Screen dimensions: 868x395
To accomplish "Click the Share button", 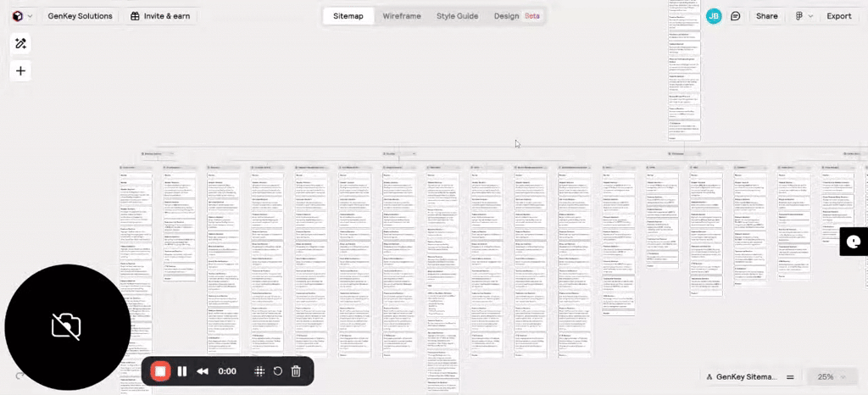I will [x=766, y=16].
